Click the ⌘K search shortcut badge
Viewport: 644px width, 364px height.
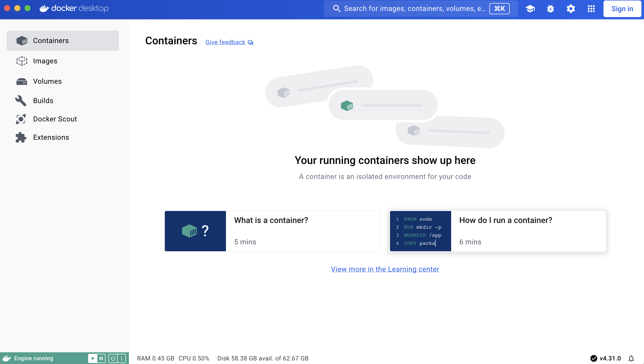click(499, 9)
